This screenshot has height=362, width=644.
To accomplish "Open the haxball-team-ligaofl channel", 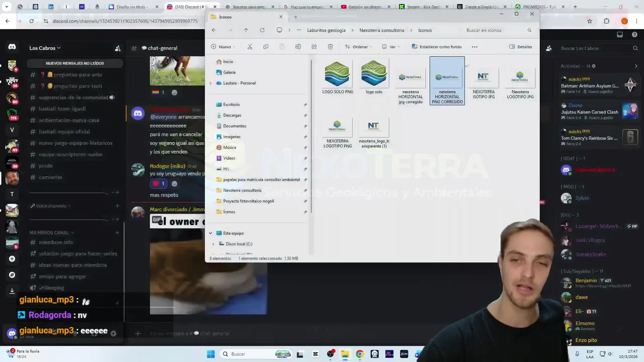I will tap(62, 109).
